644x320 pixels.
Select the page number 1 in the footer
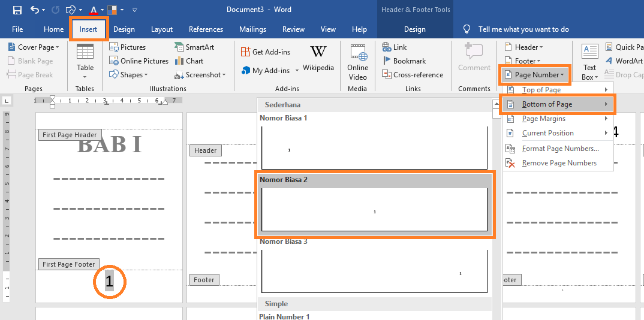point(109,282)
